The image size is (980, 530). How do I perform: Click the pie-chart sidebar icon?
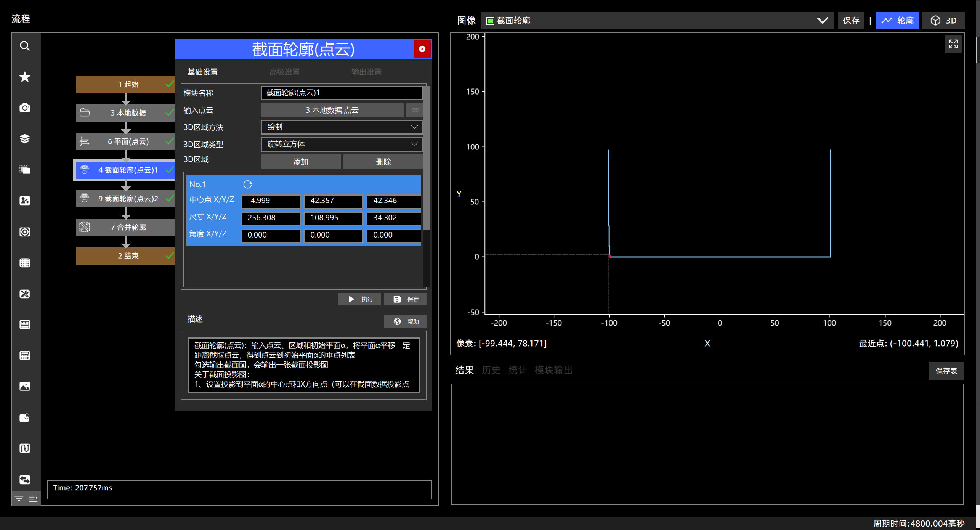pos(25,418)
